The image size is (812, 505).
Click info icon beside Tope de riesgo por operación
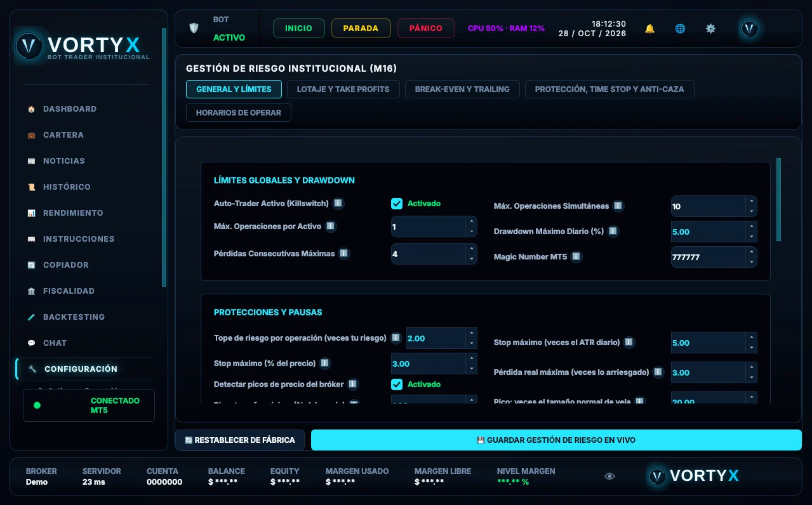[396, 338]
